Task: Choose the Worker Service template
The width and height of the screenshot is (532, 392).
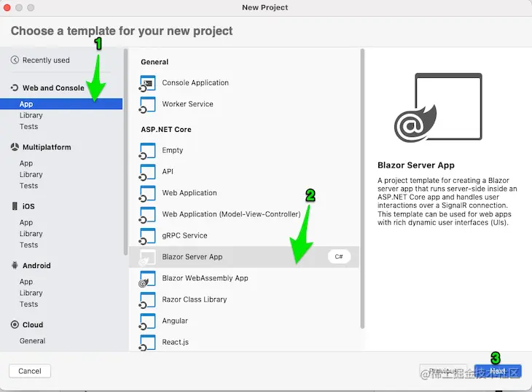Action: (x=243, y=104)
